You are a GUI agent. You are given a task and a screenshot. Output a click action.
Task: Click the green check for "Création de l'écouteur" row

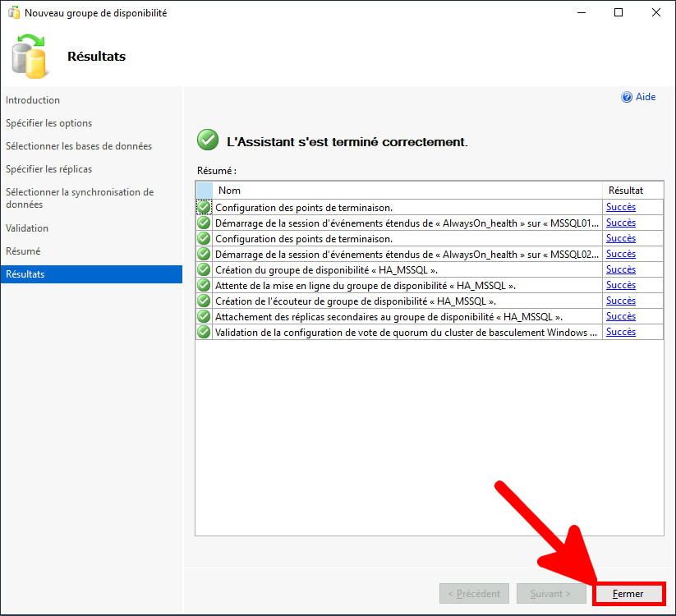204,301
